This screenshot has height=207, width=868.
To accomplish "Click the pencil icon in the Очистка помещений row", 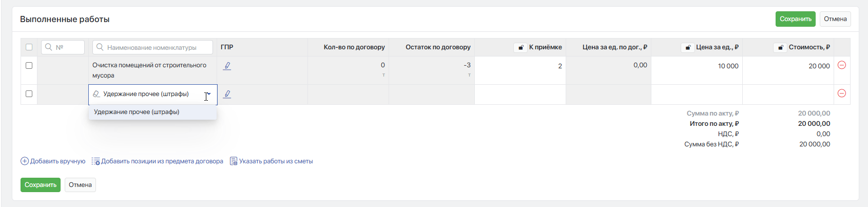I will [x=227, y=66].
